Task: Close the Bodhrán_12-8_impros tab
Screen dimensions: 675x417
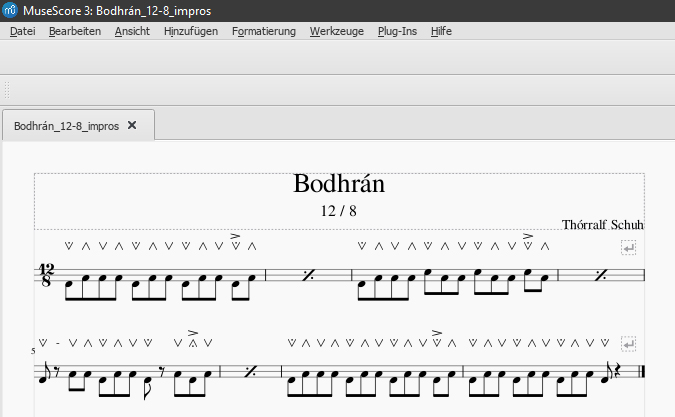Action: [132, 126]
